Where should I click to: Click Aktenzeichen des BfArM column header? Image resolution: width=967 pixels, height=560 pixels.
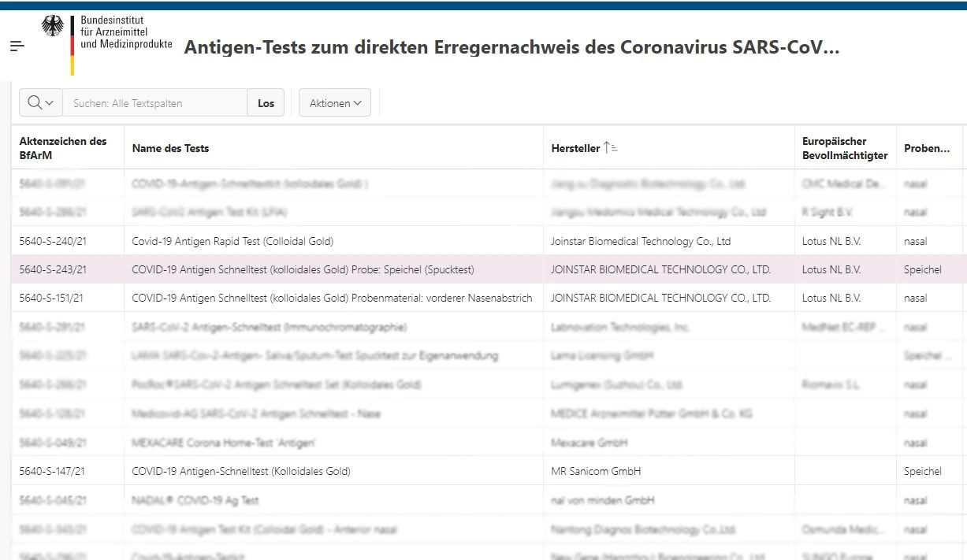pos(63,148)
